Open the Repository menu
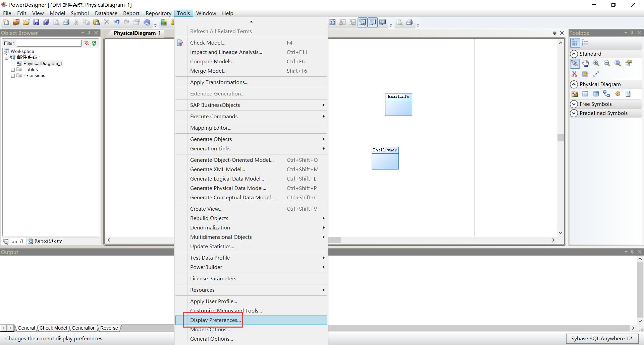Viewport: 644px width, 345px height. pyautogui.click(x=158, y=13)
